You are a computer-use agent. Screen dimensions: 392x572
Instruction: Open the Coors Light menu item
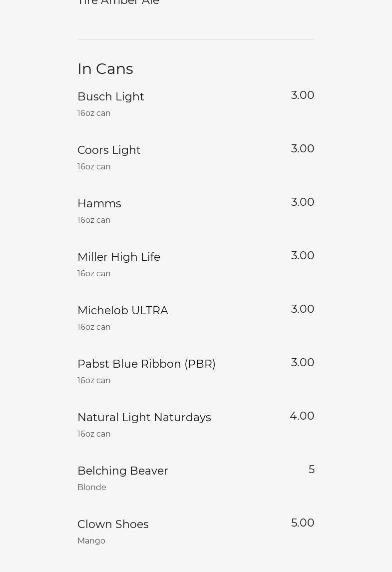click(109, 150)
